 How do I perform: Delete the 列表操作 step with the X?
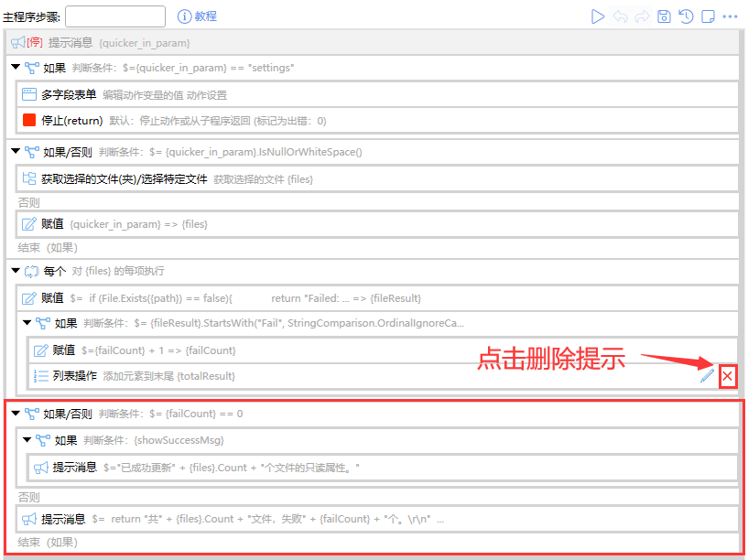click(x=728, y=376)
